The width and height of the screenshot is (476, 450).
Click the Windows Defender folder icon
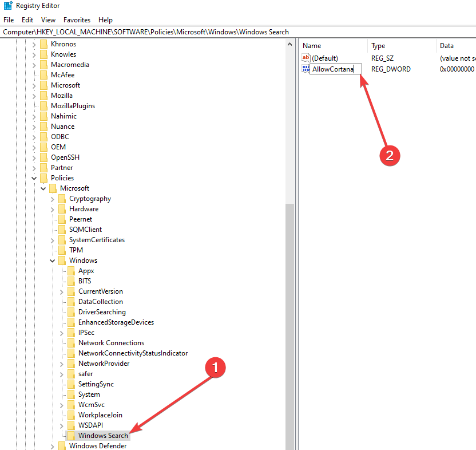coord(62,446)
